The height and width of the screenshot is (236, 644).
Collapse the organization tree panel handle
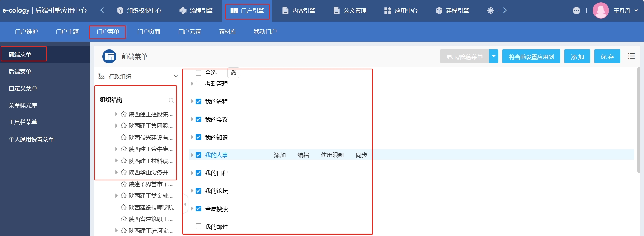[x=185, y=204]
